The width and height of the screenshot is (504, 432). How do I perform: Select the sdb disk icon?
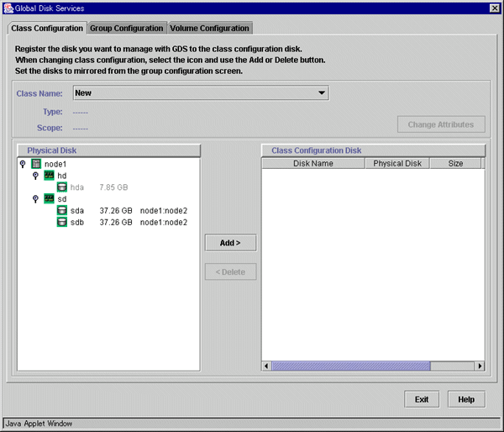pos(62,223)
